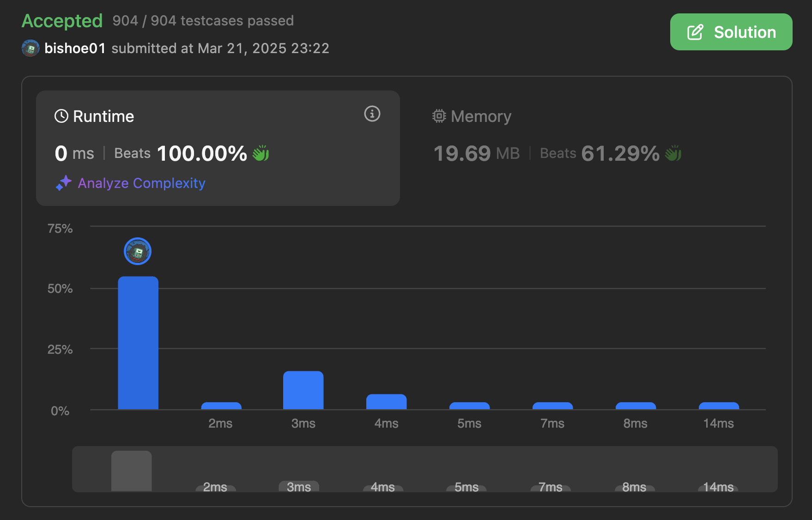
Task: Click the 5ms label in the minimap strip
Action: 467,487
